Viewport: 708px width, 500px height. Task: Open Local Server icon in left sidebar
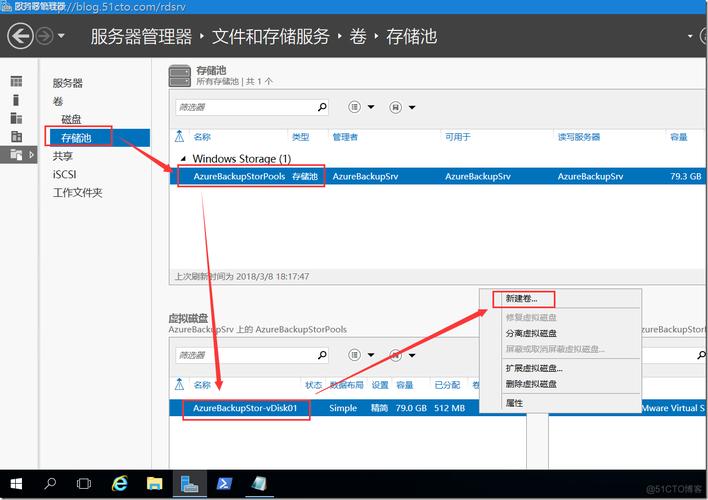(16, 100)
